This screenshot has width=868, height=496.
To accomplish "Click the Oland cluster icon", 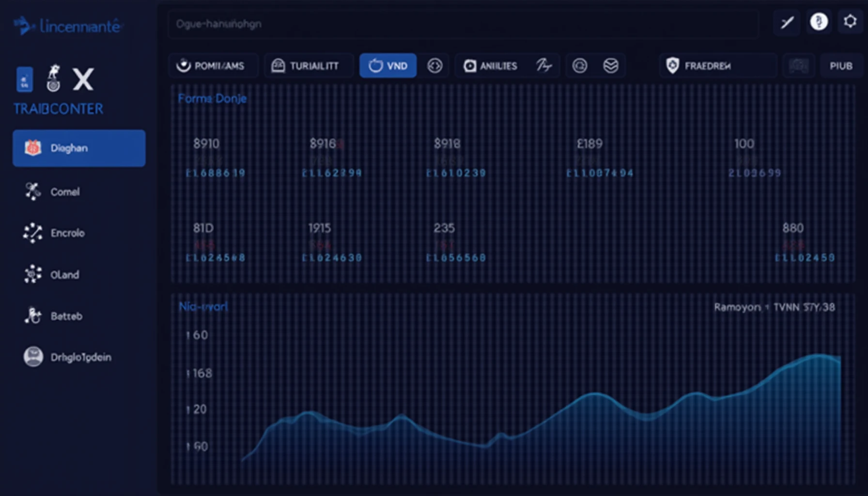I will tap(33, 274).
